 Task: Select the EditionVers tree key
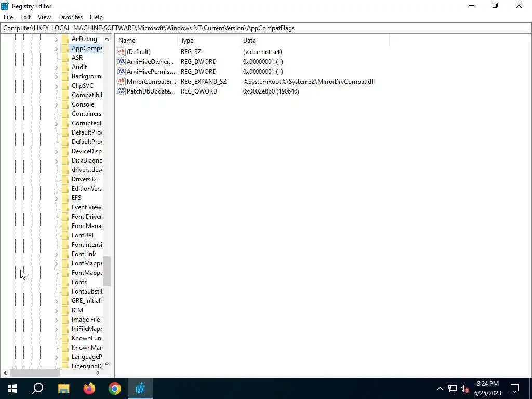pyautogui.click(x=87, y=189)
